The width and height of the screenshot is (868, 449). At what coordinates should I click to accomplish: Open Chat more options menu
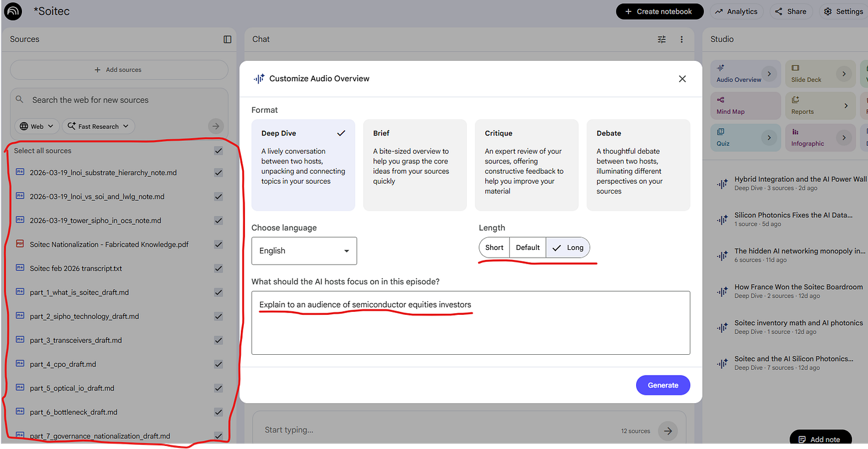coord(681,39)
